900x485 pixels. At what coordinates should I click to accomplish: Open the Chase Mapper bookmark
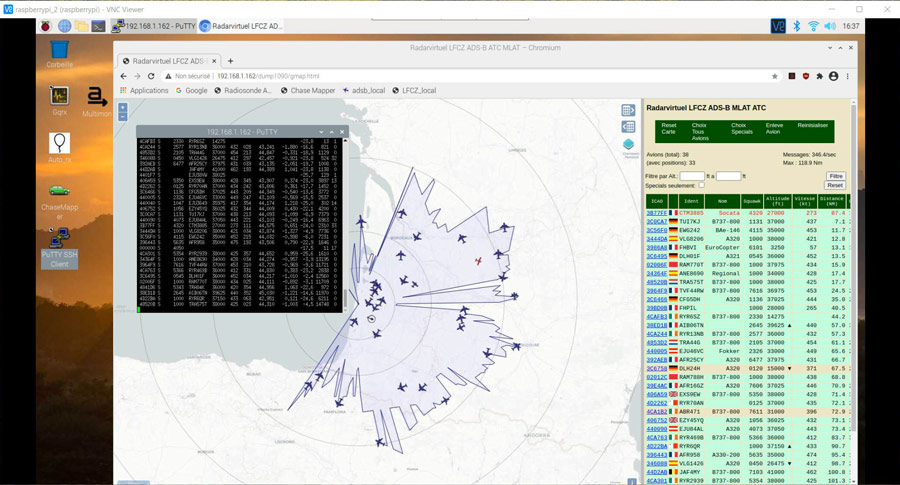pyautogui.click(x=308, y=90)
